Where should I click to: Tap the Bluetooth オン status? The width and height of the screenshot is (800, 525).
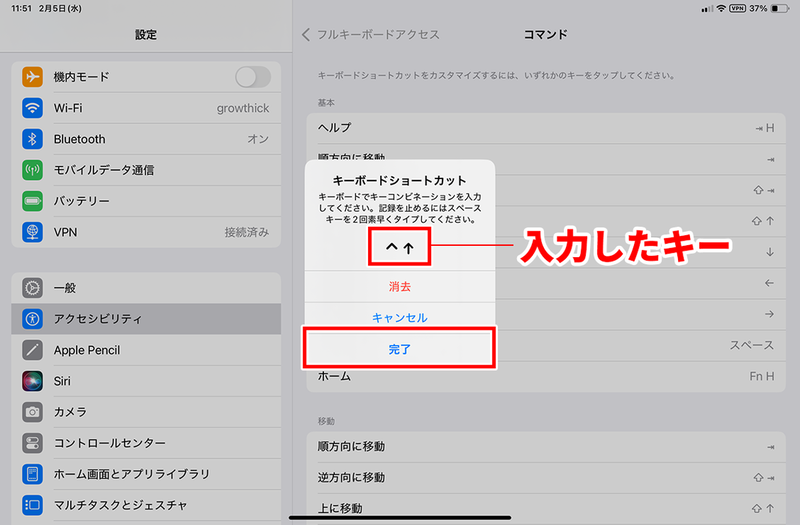point(258,139)
